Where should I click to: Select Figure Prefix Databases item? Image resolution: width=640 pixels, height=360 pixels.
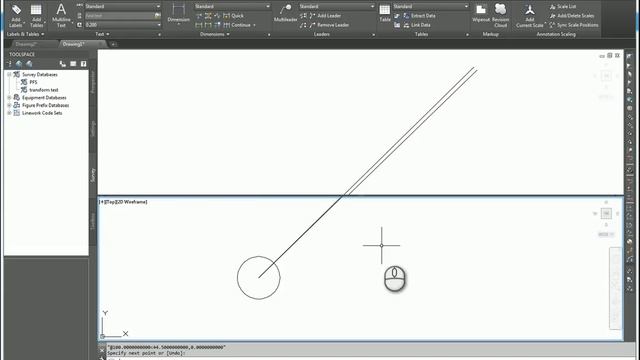[x=45, y=105]
